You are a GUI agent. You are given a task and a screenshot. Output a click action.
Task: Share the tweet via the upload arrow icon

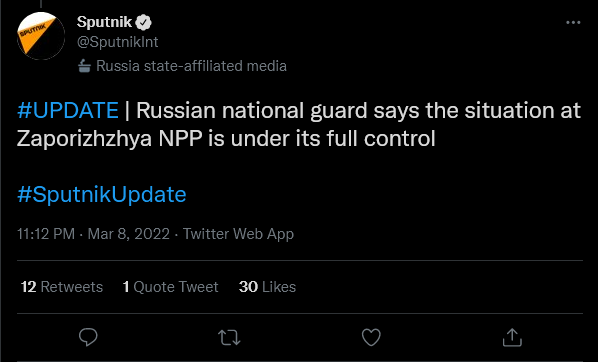512,337
